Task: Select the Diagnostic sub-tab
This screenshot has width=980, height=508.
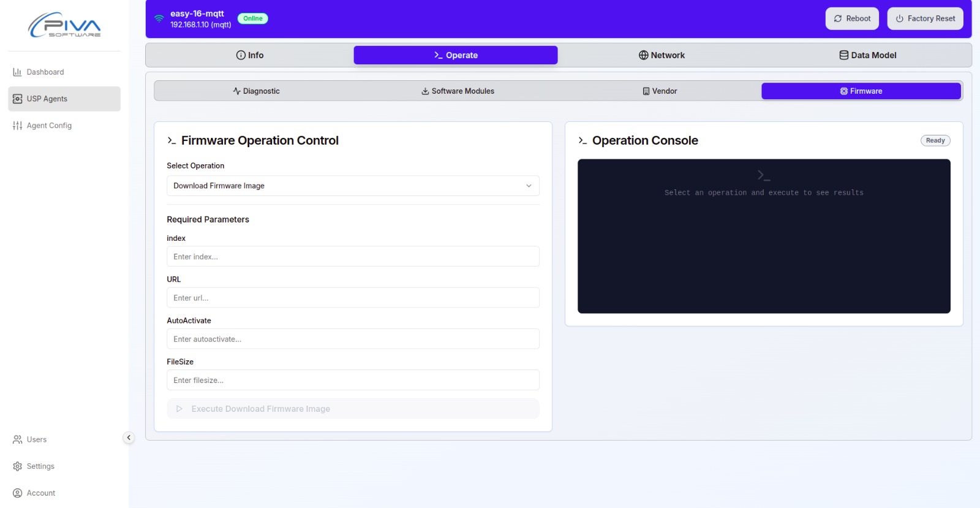Action: click(256, 91)
